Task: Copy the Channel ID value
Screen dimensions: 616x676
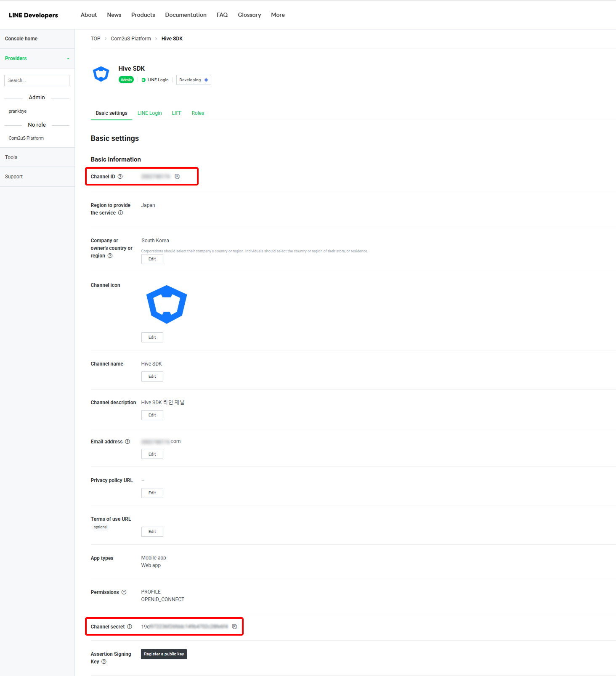Action: click(x=177, y=177)
